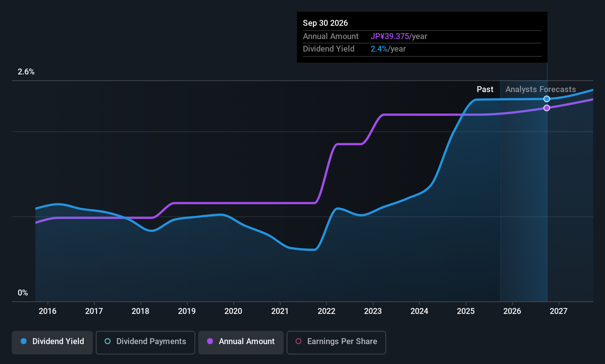
Task: Click the blue dividend yield data point marker
Action: (547, 99)
